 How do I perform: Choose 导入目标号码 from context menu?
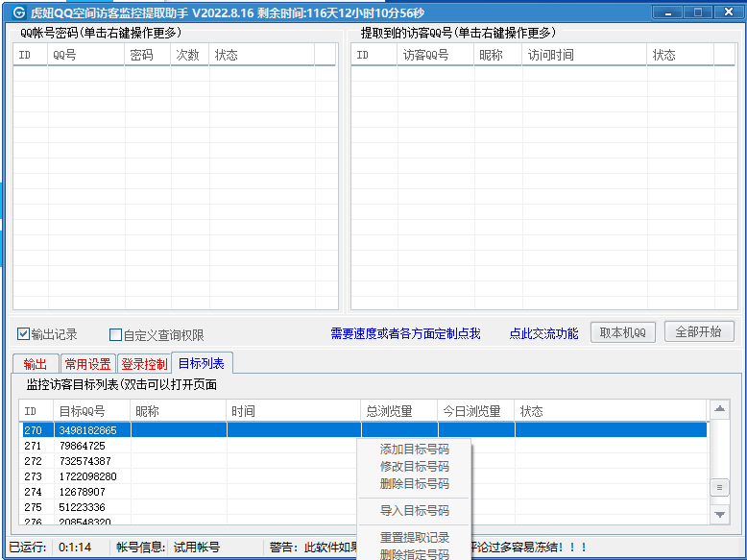pos(415,510)
